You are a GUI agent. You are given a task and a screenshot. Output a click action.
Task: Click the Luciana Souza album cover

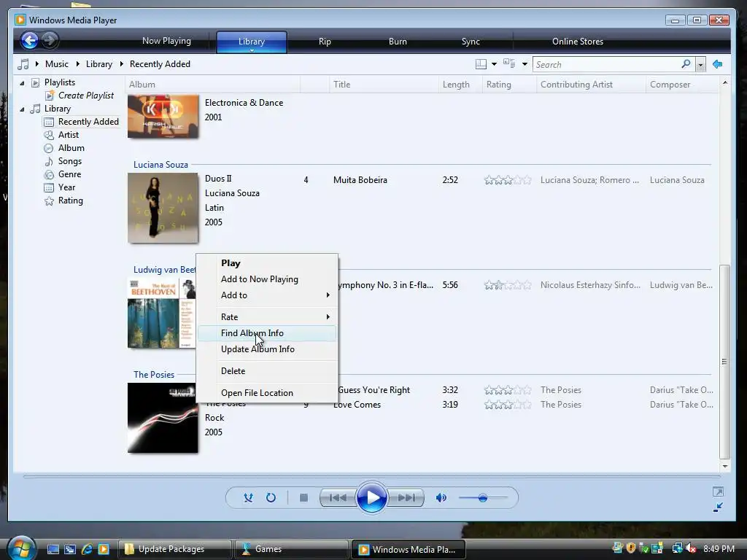click(x=163, y=208)
